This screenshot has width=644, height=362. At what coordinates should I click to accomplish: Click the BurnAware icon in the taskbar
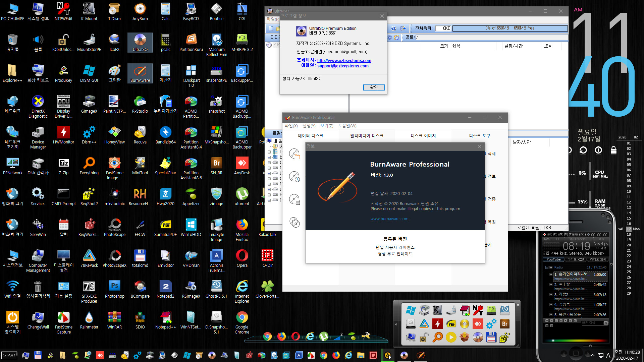420,355
